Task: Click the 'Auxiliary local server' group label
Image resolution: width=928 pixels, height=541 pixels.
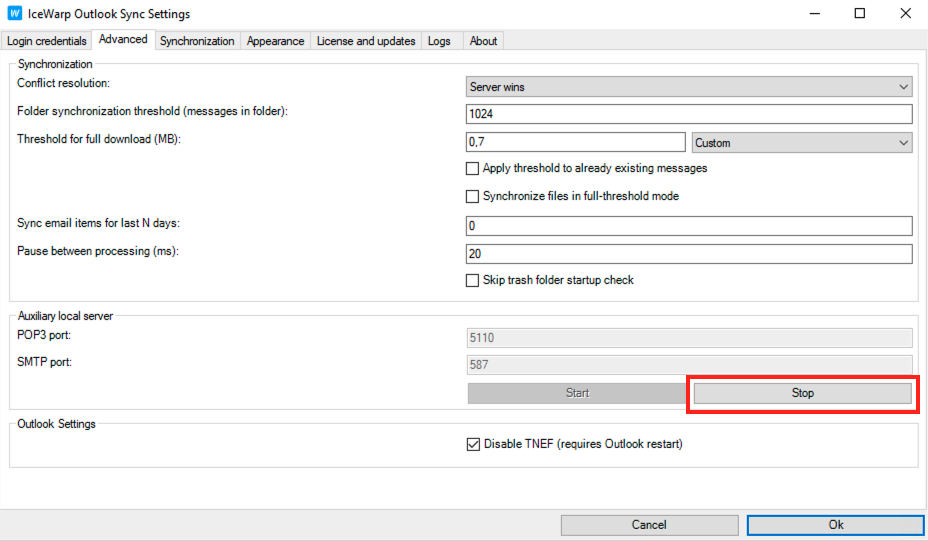Action: [x=65, y=316]
